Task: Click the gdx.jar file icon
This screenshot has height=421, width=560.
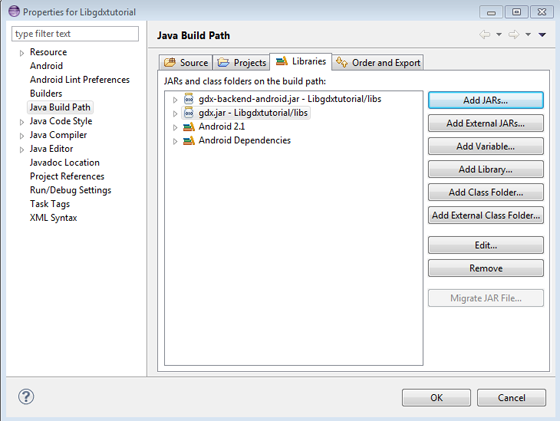Action: click(189, 113)
